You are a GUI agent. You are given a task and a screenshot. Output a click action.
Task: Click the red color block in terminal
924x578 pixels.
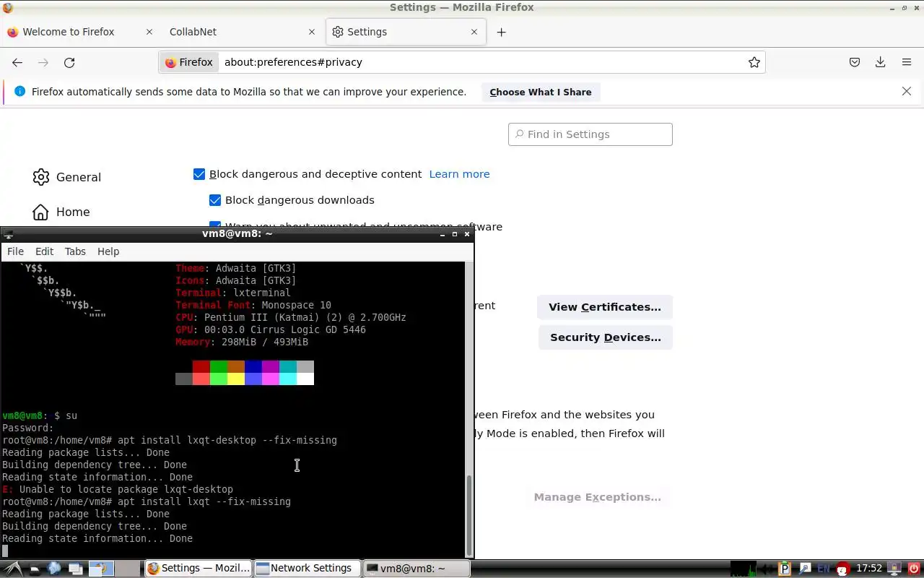point(201,367)
